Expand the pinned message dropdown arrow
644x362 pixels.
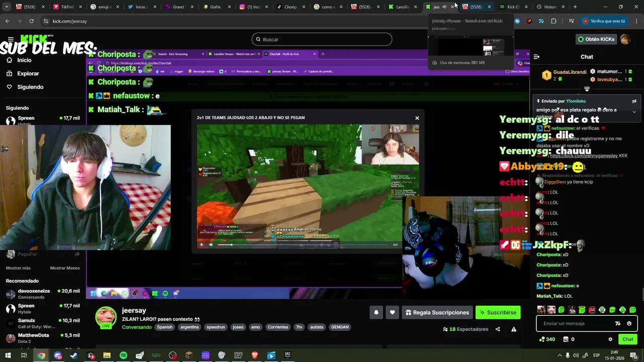point(634,112)
